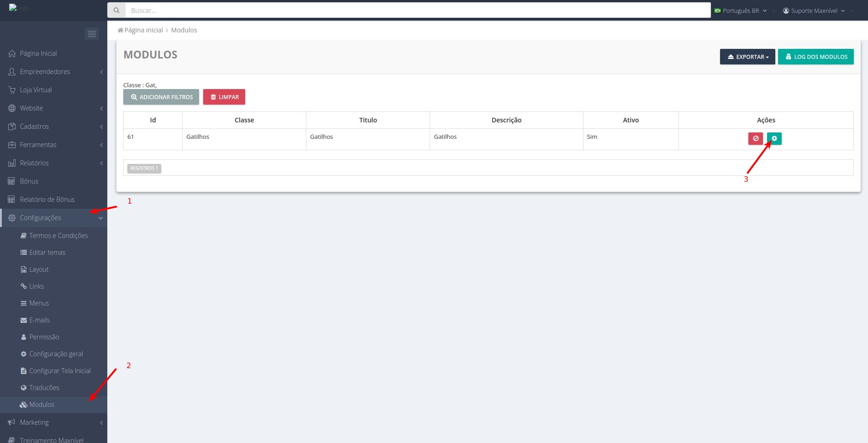
Task: Click the red Limpar button
Action: click(x=224, y=97)
